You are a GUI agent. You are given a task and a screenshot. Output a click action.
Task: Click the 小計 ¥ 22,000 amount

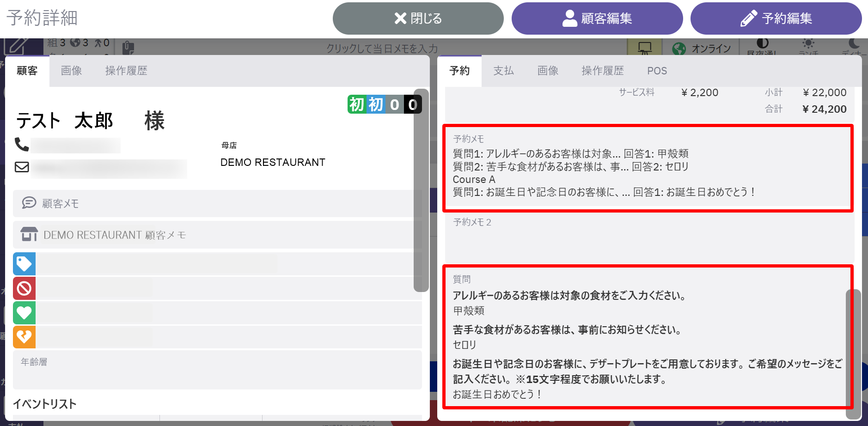(825, 92)
